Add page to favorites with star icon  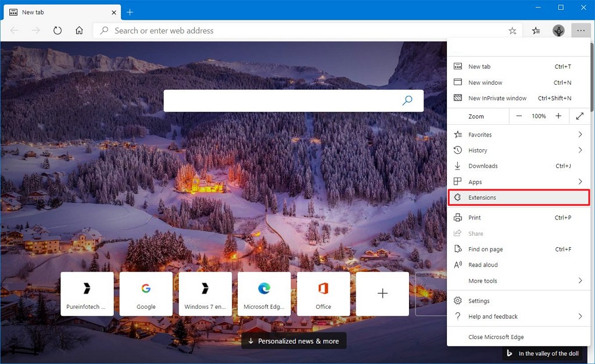coord(512,31)
